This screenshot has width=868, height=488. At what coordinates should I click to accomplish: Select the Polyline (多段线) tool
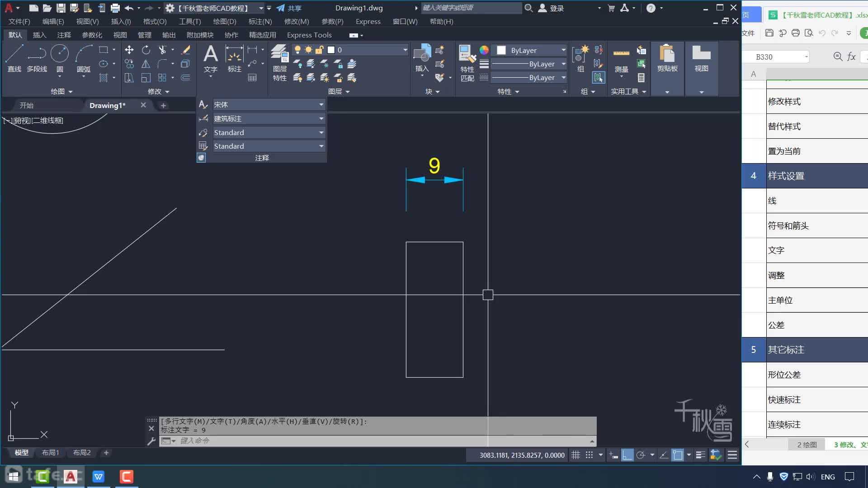point(37,58)
